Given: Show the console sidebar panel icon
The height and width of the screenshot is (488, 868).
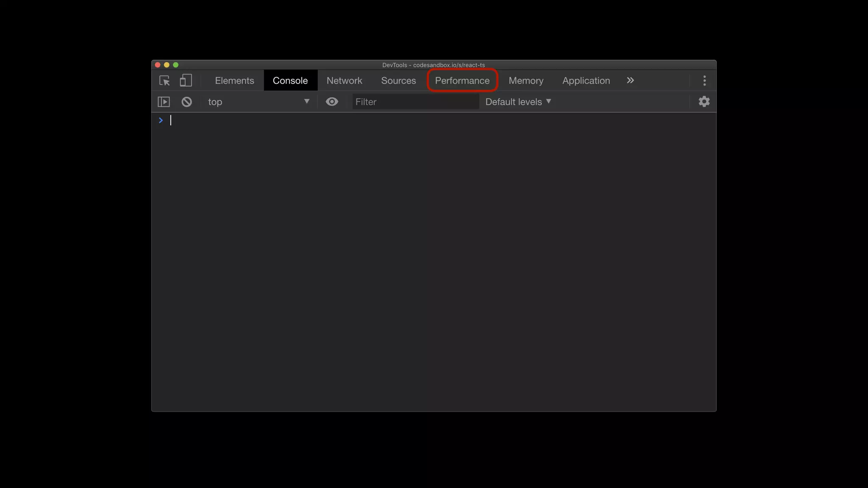Looking at the screenshot, I should tap(164, 102).
